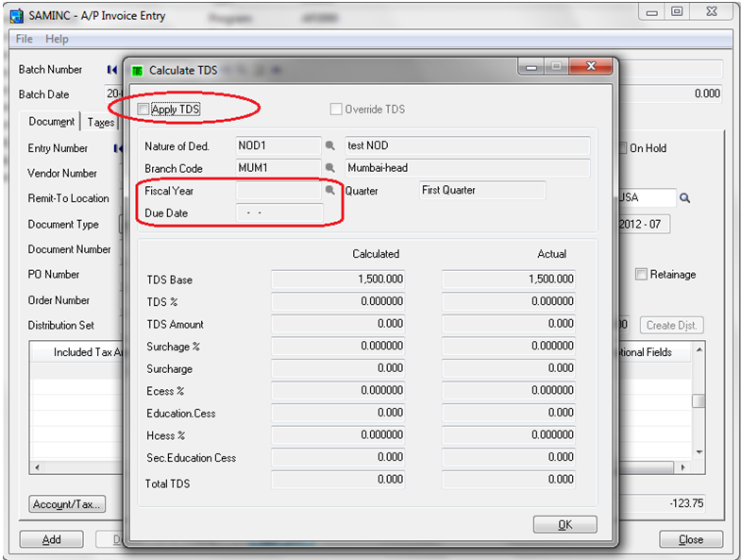Viewport: 741px width, 560px height.
Task: Click the Account/Tax... button
Action: (67, 504)
